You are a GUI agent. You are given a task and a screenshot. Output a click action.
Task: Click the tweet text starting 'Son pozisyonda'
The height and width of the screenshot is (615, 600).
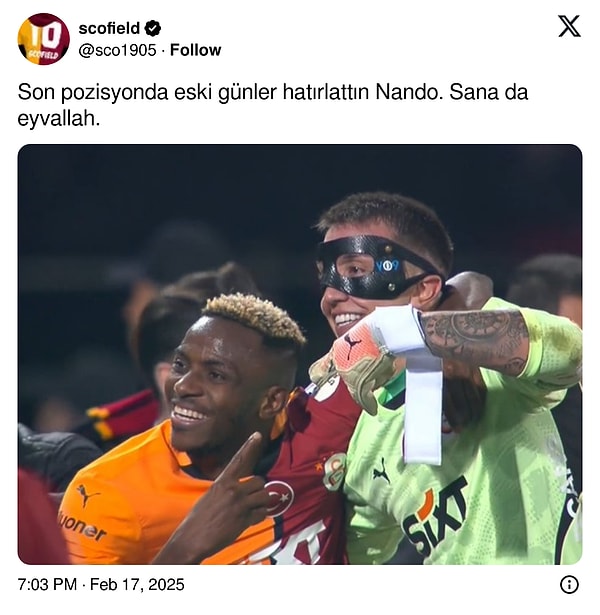(x=273, y=105)
